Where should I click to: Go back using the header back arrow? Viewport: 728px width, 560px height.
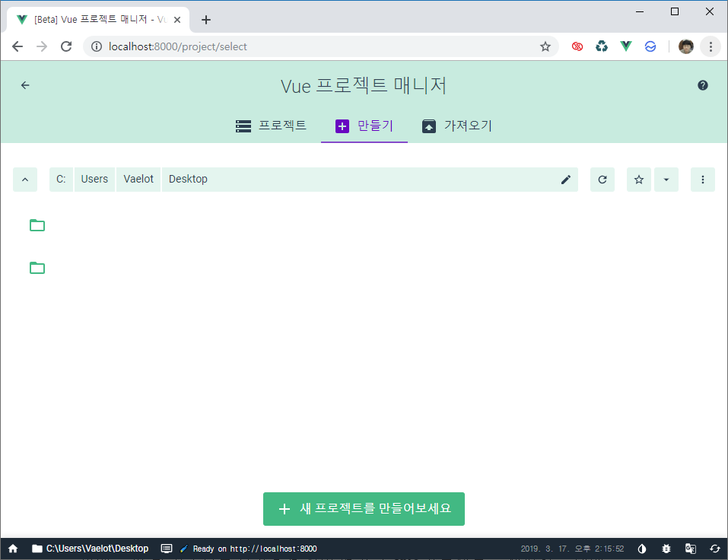tap(25, 84)
